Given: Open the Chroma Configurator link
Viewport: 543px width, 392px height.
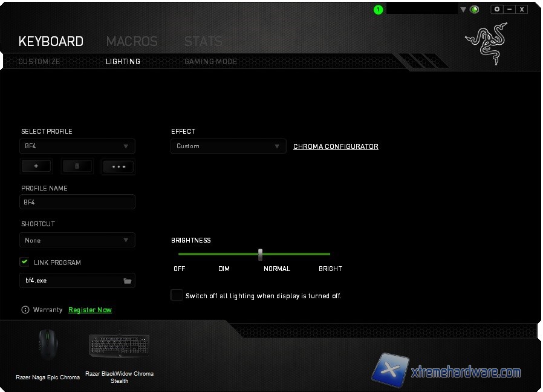Looking at the screenshot, I should point(336,146).
